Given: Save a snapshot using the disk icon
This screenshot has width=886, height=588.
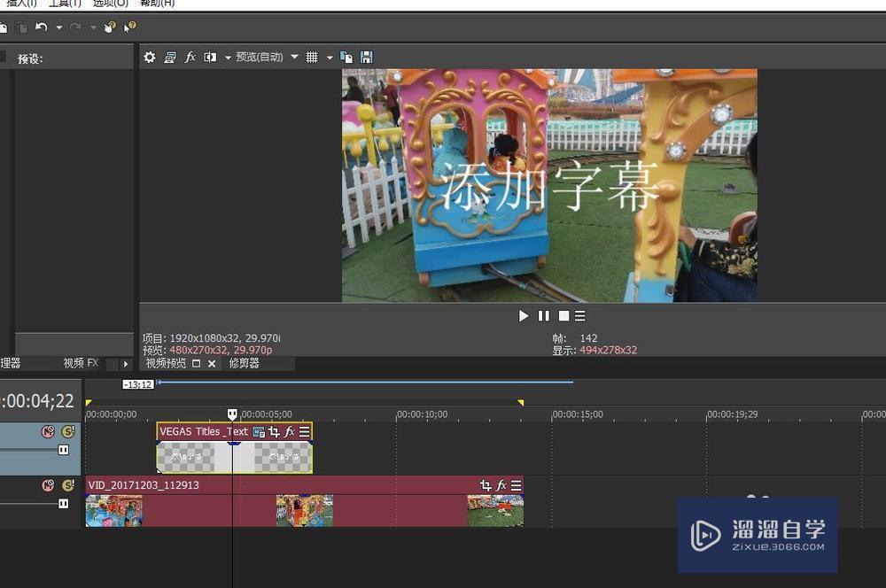Looking at the screenshot, I should [x=366, y=57].
